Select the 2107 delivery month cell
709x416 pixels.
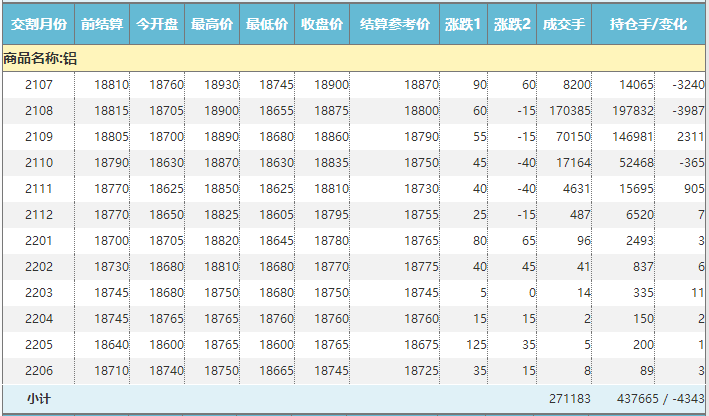coord(39,85)
